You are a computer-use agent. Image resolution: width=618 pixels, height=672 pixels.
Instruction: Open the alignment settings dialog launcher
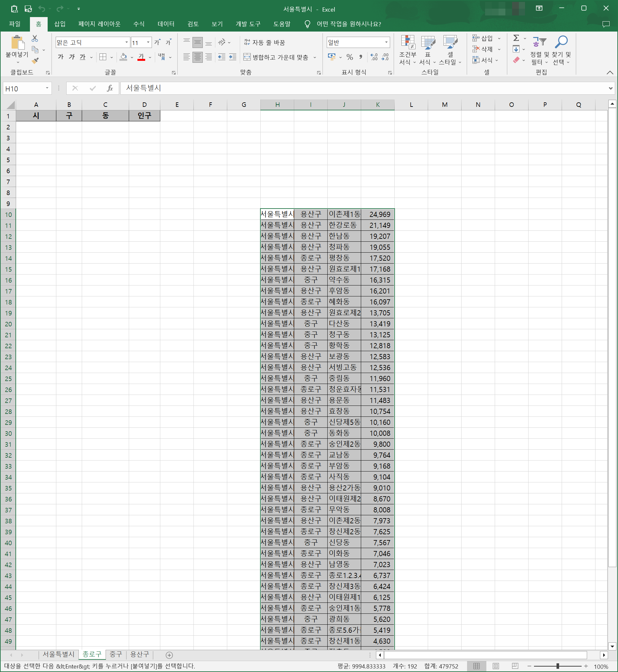319,73
